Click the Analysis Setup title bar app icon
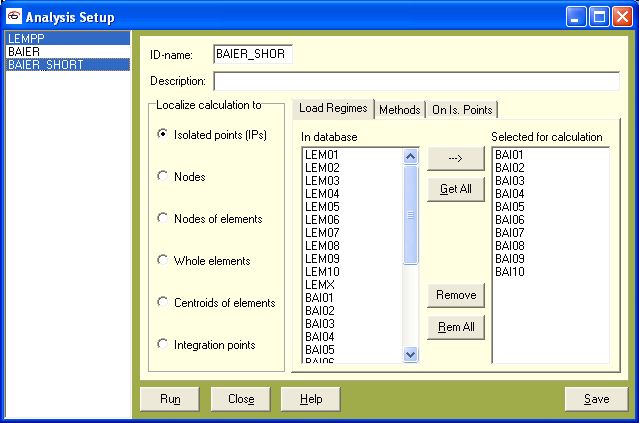Screen dimensions: 639x423 [14, 16]
